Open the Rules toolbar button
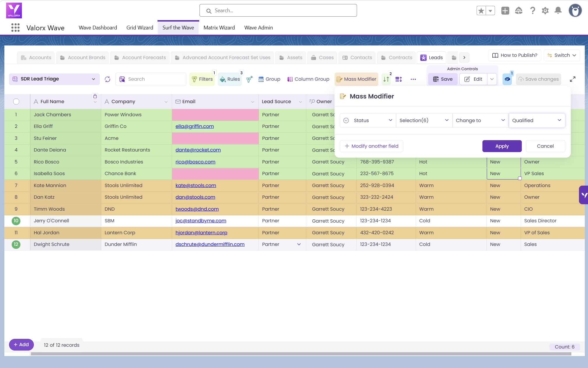Viewport: 588px width, 368px height. click(x=230, y=79)
